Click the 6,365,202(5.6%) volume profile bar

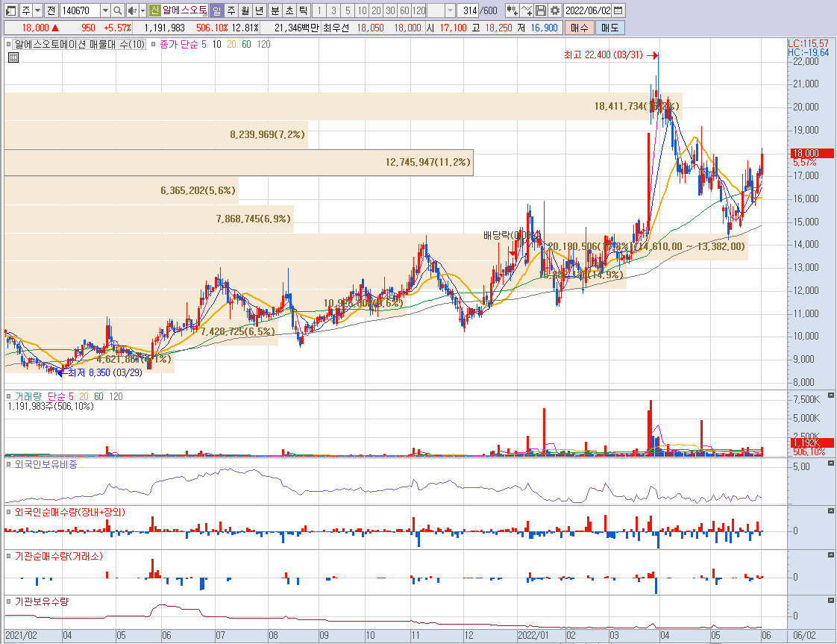click(121, 190)
